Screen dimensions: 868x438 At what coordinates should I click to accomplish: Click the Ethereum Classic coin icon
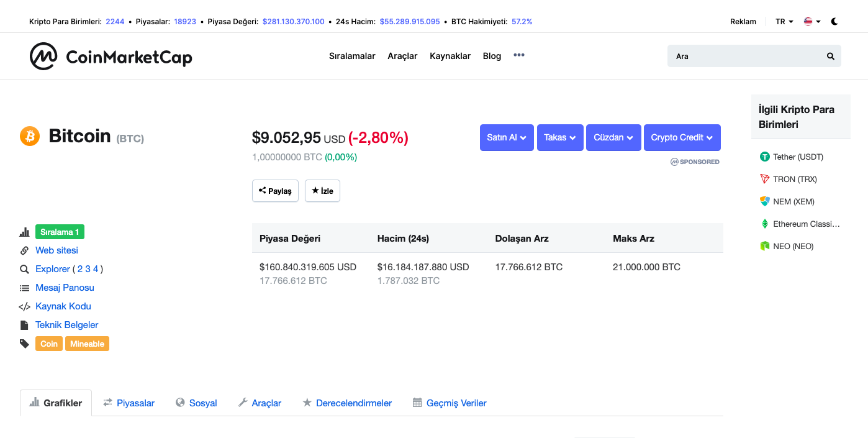click(765, 224)
